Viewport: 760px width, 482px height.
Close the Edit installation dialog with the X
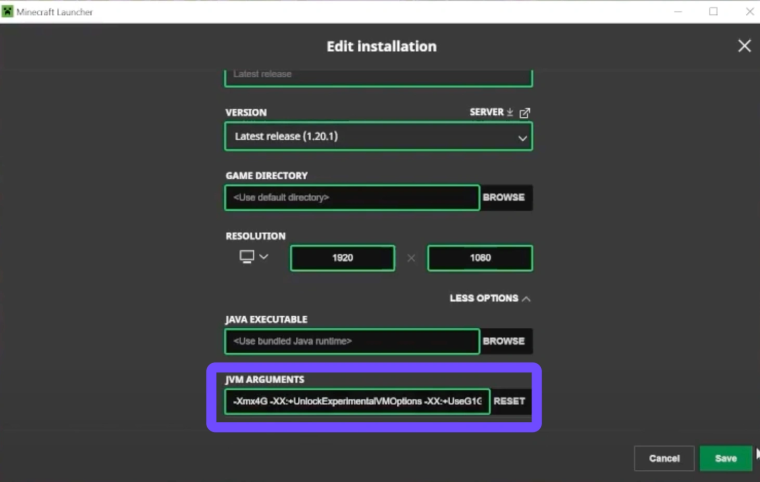[x=744, y=46]
